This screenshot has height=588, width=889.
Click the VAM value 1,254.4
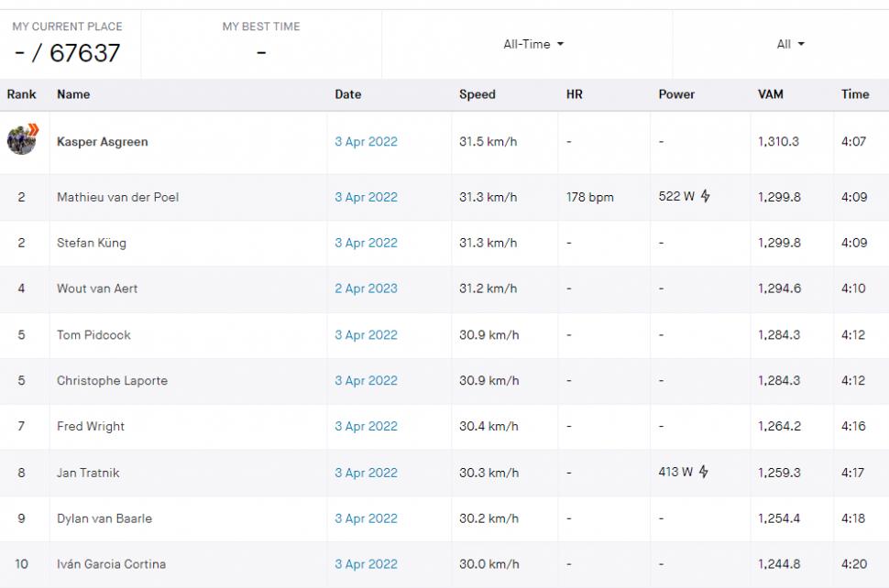click(779, 518)
